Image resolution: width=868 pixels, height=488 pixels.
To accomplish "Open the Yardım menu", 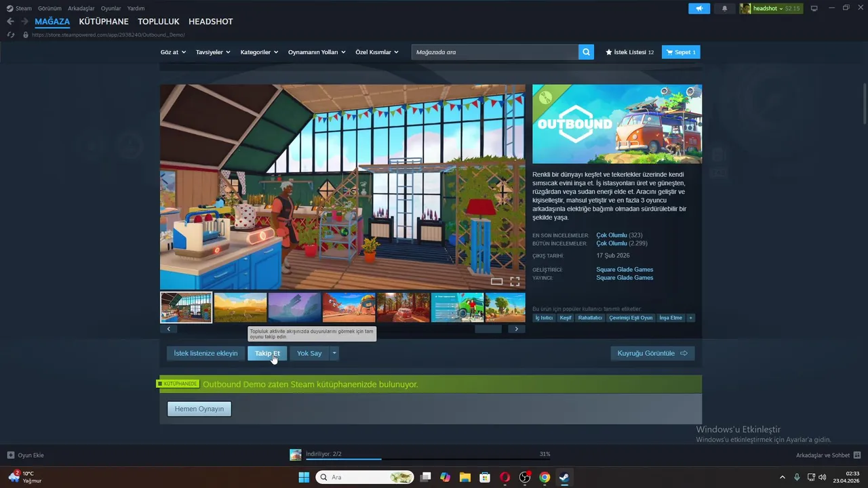I will pos(136,8).
